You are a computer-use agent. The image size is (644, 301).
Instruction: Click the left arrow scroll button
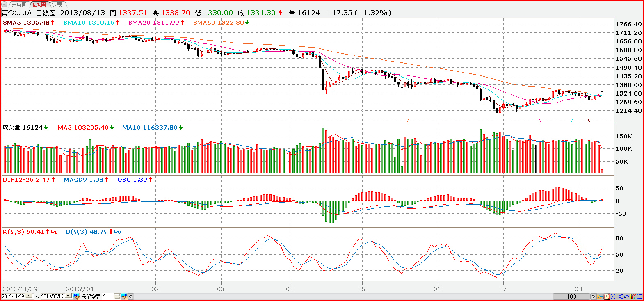point(131,296)
